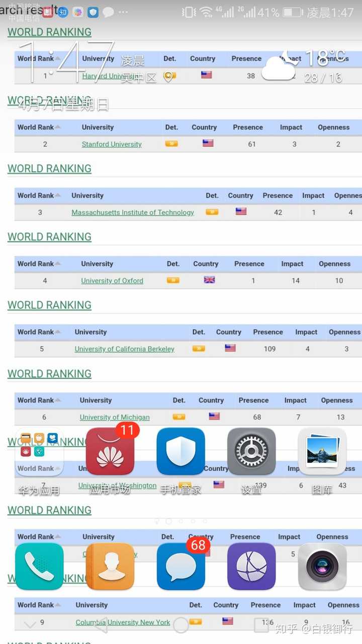Open 应用市场 app store icon

pyautogui.click(x=110, y=451)
